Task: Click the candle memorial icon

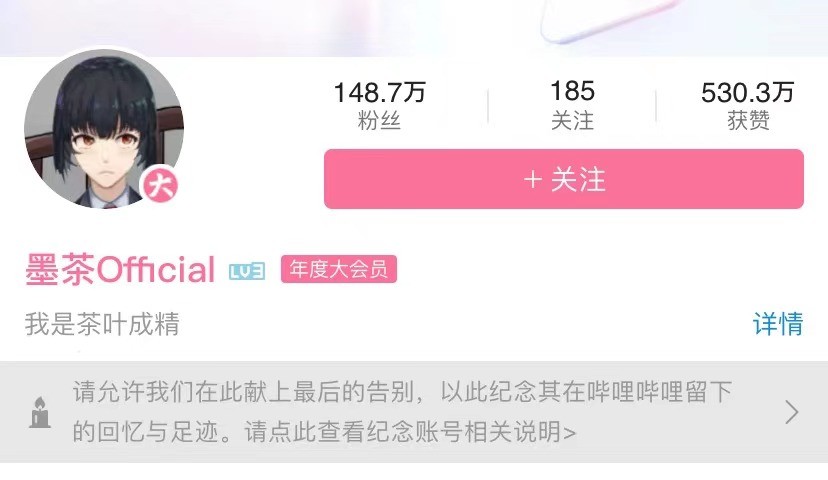Action: pyautogui.click(x=40, y=412)
